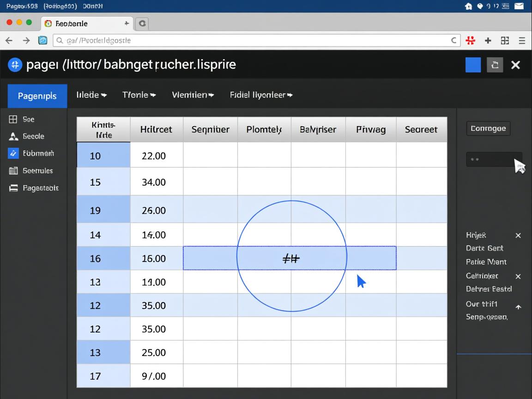Expand the Iliede dropdown menu

pyautogui.click(x=91, y=95)
